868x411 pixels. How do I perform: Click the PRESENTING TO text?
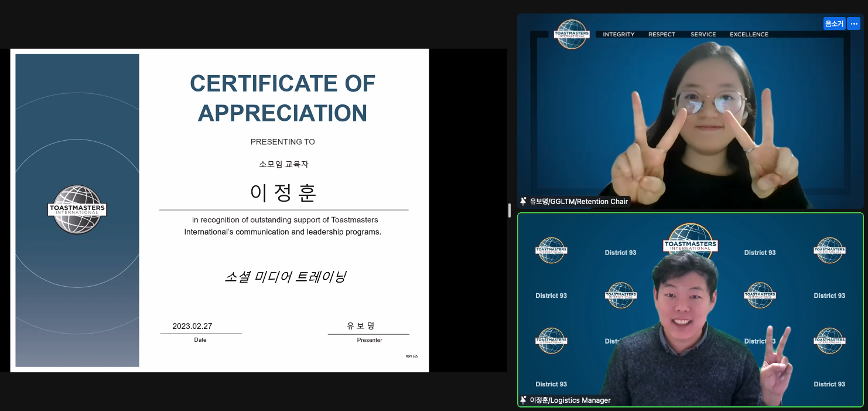pos(283,142)
